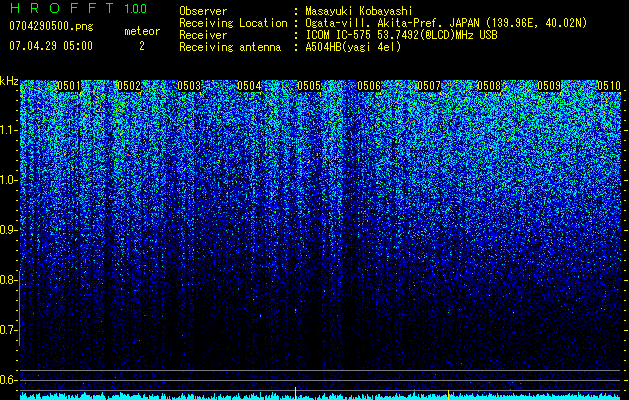Click the observer name Masayuki Kobayashi
Viewport: 629px width, 400px height.
click(359, 11)
